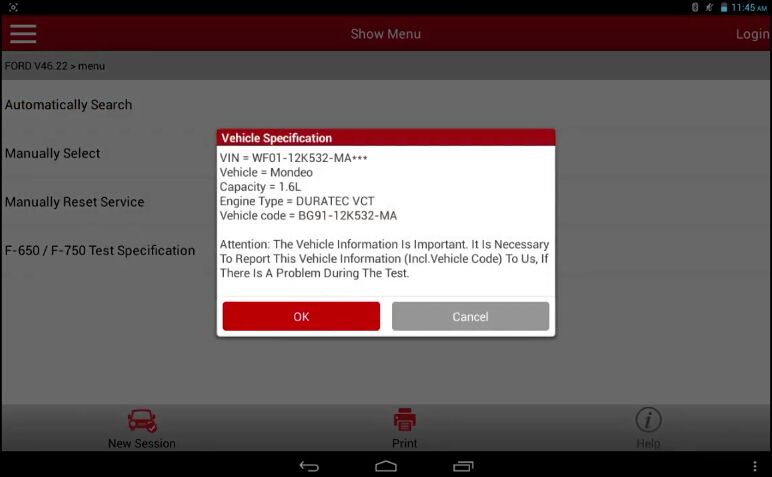Tap the Bluetooth status icon

[695, 7]
